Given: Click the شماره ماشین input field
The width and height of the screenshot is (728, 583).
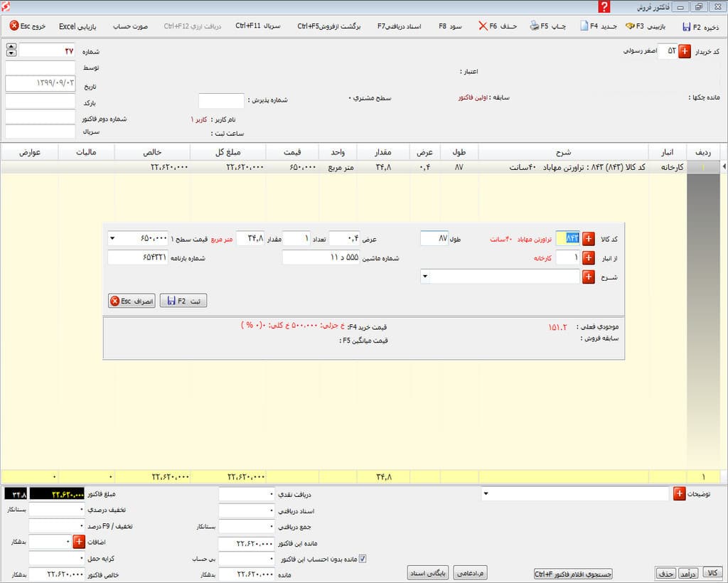Looking at the screenshot, I should (x=321, y=257).
